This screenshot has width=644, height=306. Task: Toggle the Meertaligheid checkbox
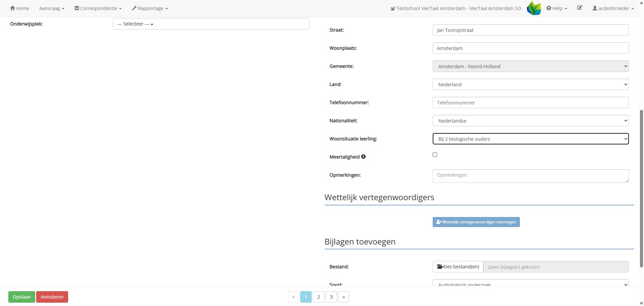point(435,155)
